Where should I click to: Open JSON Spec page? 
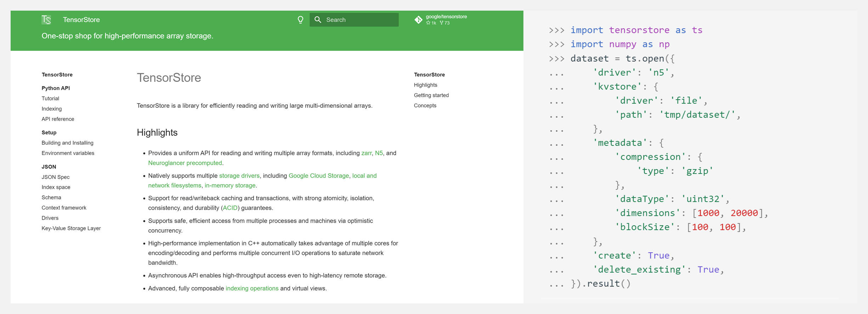tap(56, 177)
